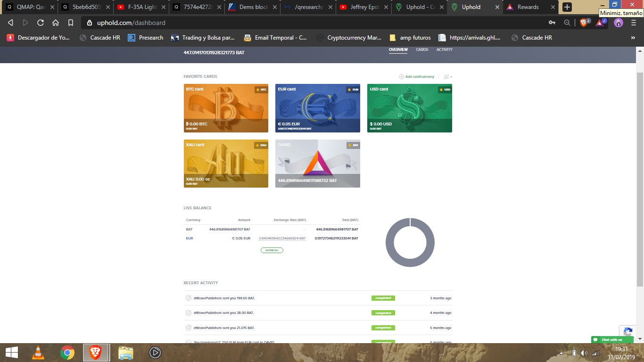Image resolution: width=644 pixels, height=362 pixels.
Task: Switch to the Overview tab
Action: click(x=398, y=49)
